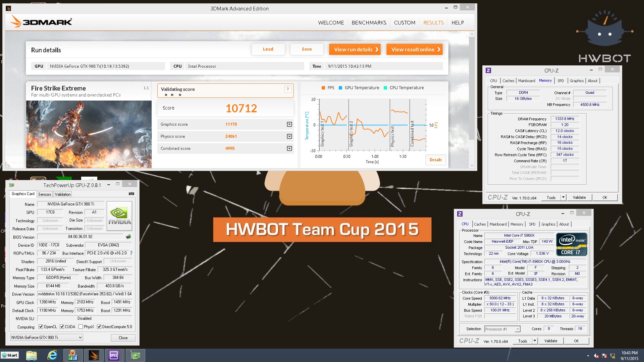Click View run details button

click(x=355, y=49)
